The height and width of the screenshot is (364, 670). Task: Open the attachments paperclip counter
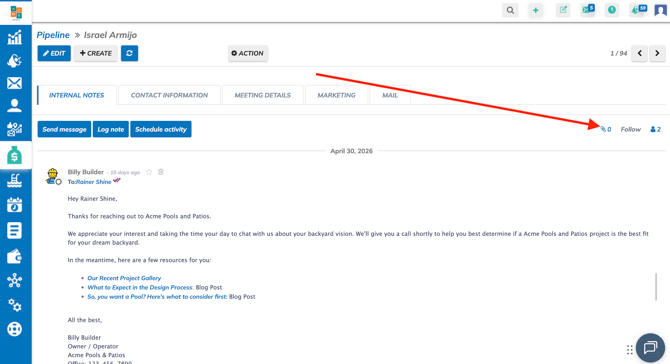[605, 129]
